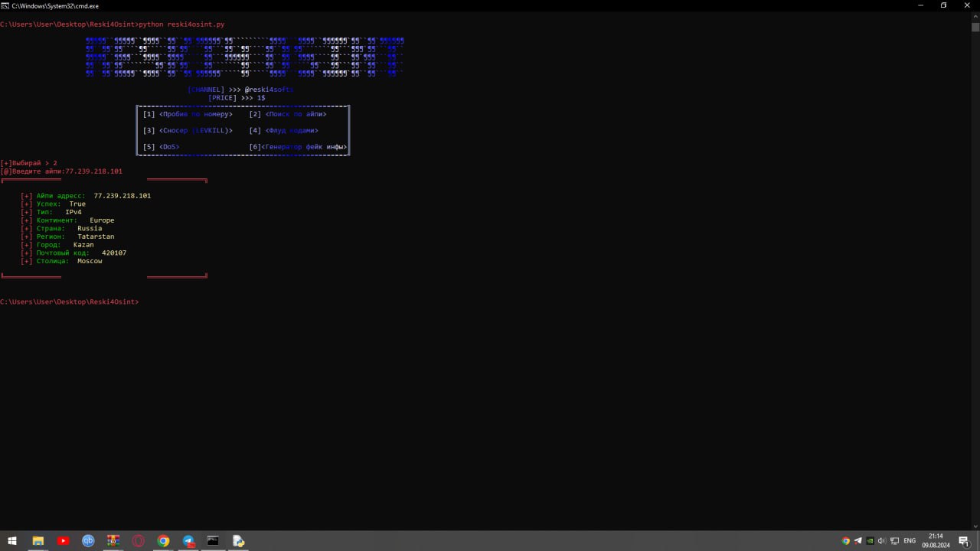Close the cmd.exe window

[967, 5]
